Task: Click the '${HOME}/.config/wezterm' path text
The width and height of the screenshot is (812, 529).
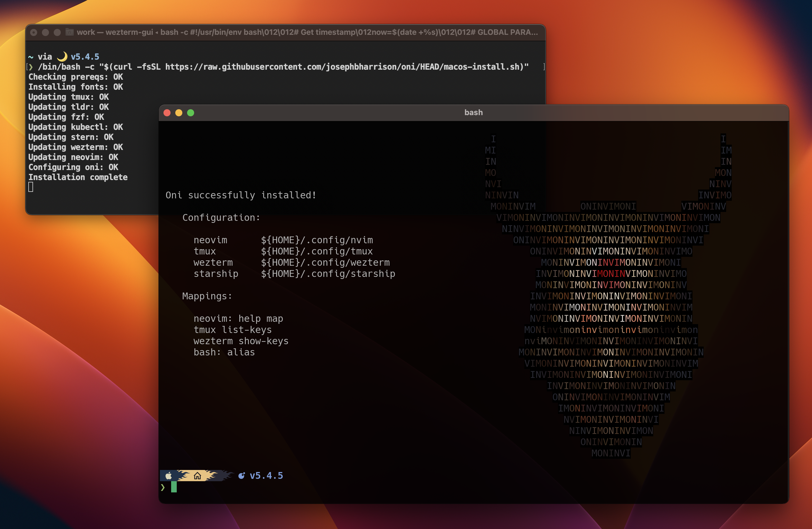Action: 325,262
